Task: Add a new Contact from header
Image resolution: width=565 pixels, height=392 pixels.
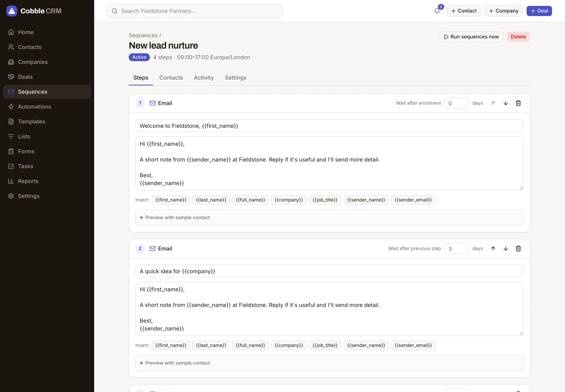Action: click(464, 11)
